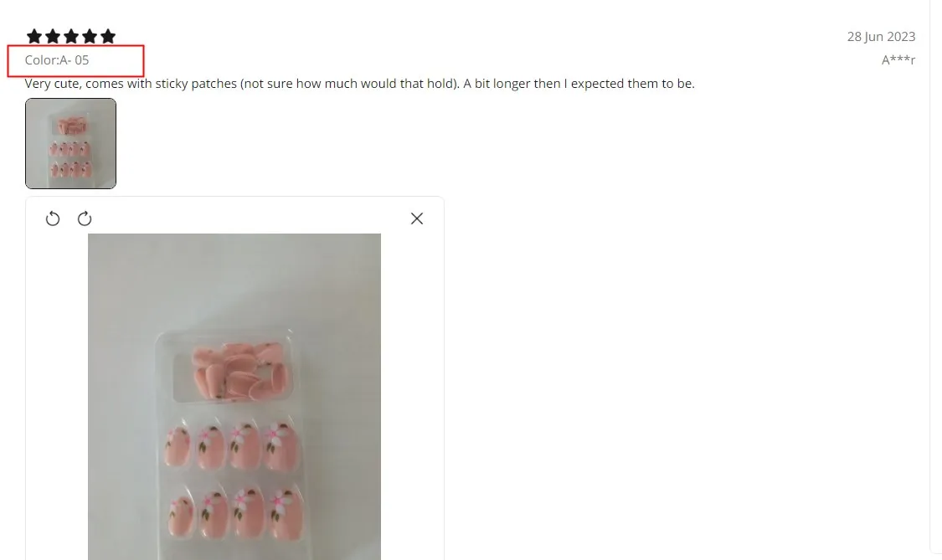942x560 pixels.
Task: Click the fifth rating star
Action: pyautogui.click(x=108, y=37)
